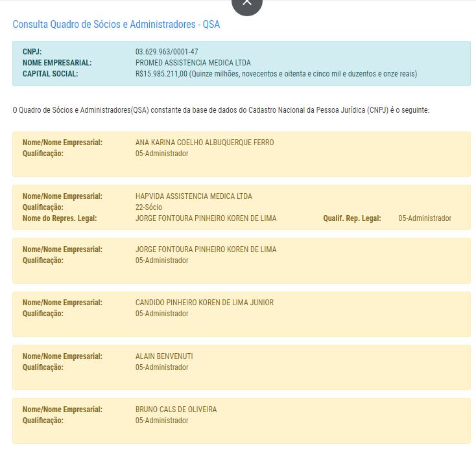Screen dimensions: 476x451
Task: Click the CNPJ label in the blue box
Action: tap(32, 51)
